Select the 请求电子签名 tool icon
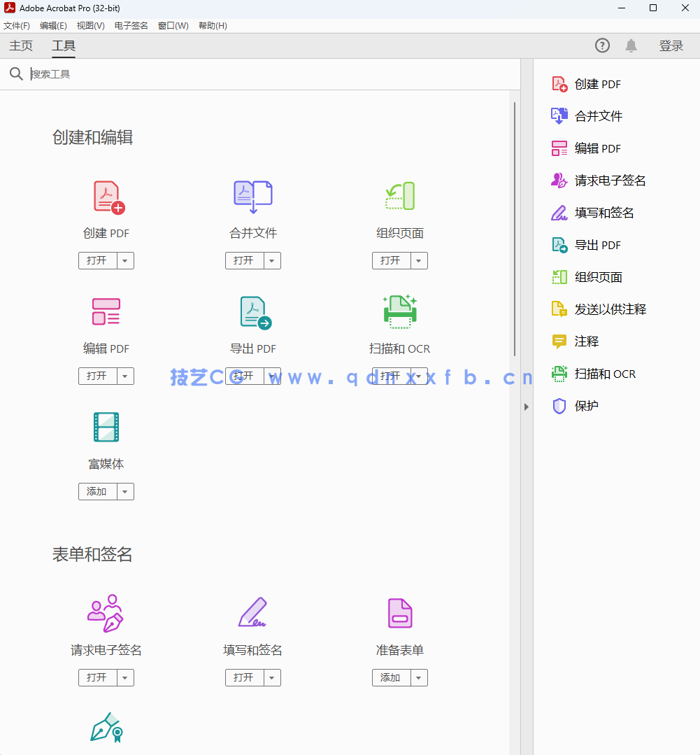Viewport: 700px width, 755px height. tap(106, 612)
